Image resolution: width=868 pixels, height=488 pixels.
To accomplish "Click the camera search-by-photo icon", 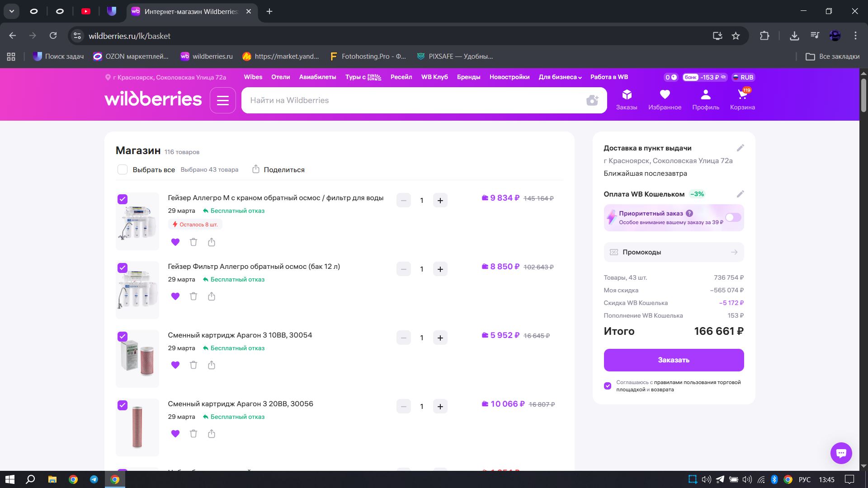I will pos(592,100).
